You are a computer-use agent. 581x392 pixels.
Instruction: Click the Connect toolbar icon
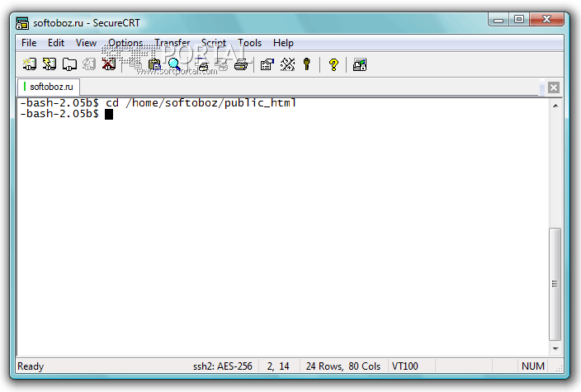(x=30, y=64)
